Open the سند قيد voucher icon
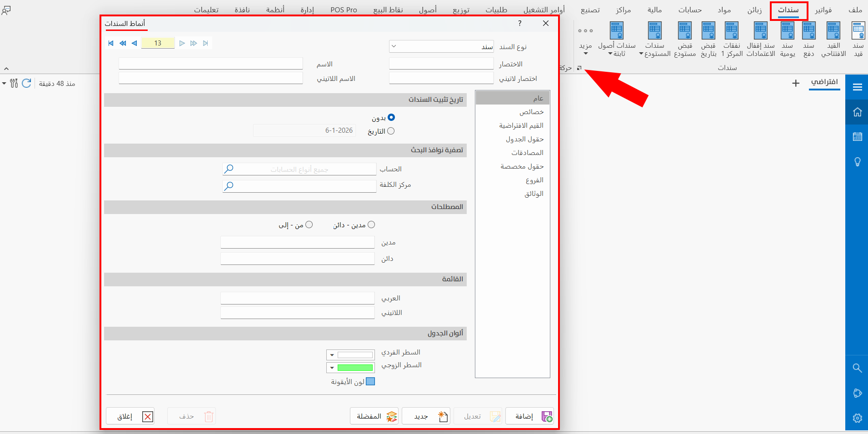The height and width of the screenshot is (434, 868). [858, 40]
